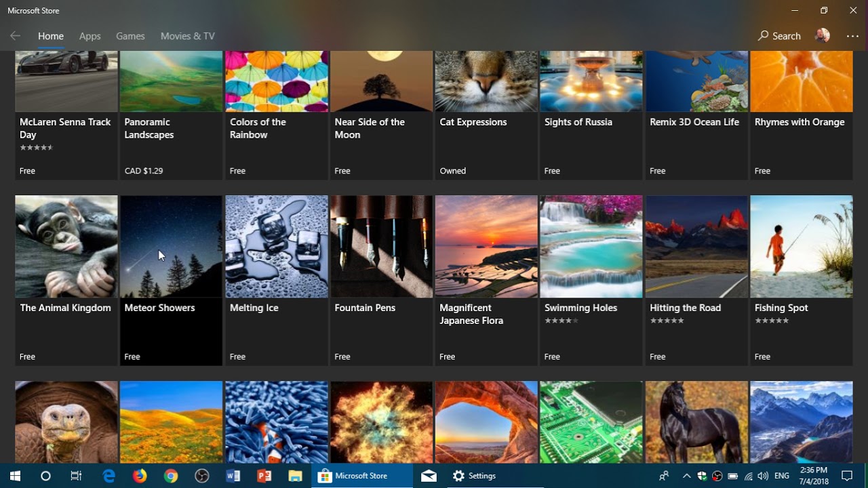Open the Action Center notifications icon
Image resolution: width=868 pixels, height=488 pixels.
847,476
